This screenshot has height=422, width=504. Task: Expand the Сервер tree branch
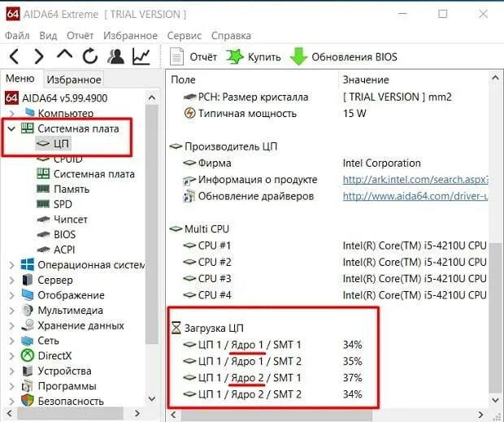[11, 280]
